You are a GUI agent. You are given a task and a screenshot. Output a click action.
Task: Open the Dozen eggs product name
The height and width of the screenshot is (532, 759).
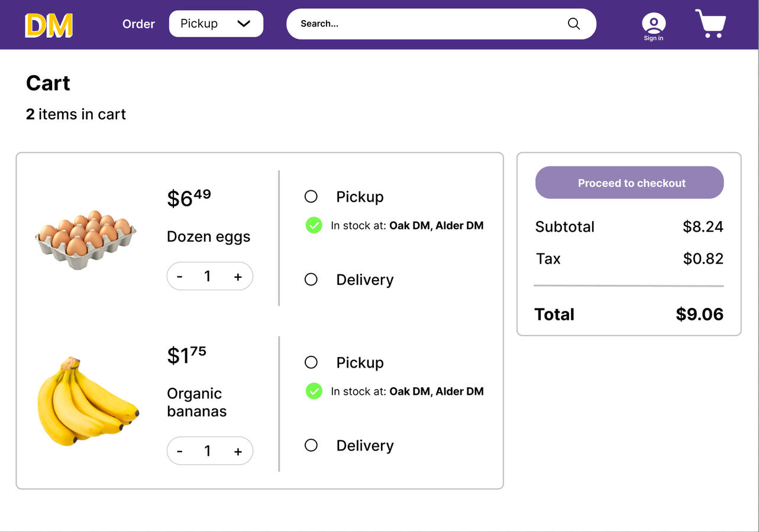(x=208, y=237)
